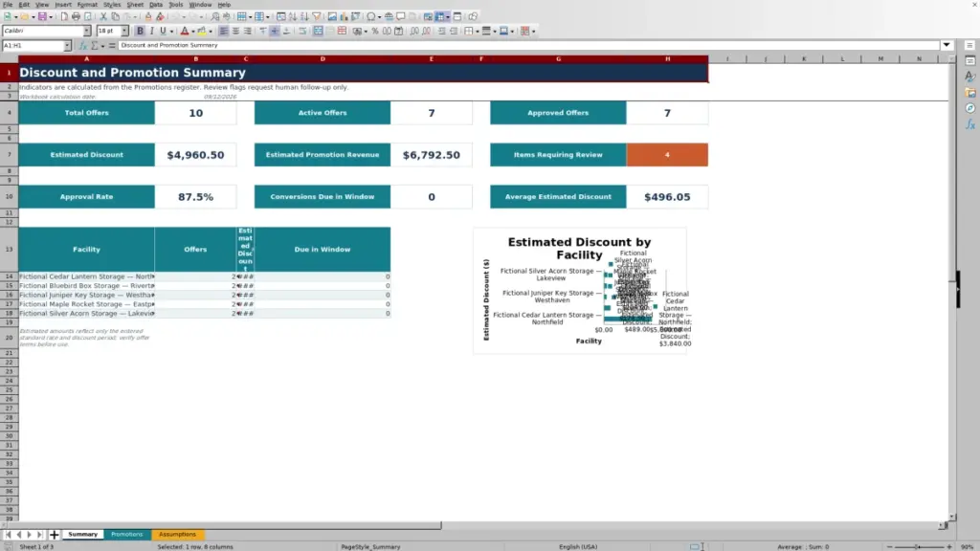
Task: Click the Format as Percent icon
Action: pos(375,32)
